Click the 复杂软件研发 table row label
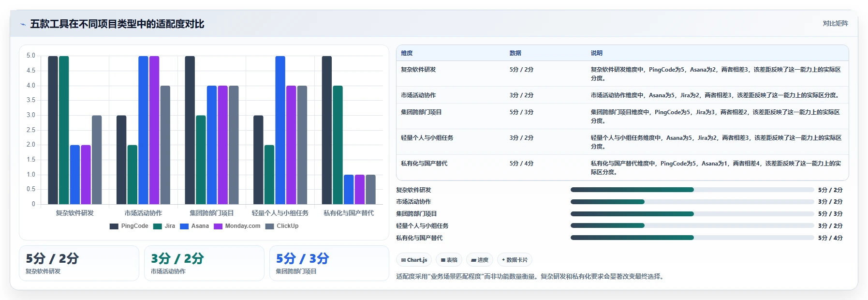Screen dimensions: 868x300 point(418,70)
